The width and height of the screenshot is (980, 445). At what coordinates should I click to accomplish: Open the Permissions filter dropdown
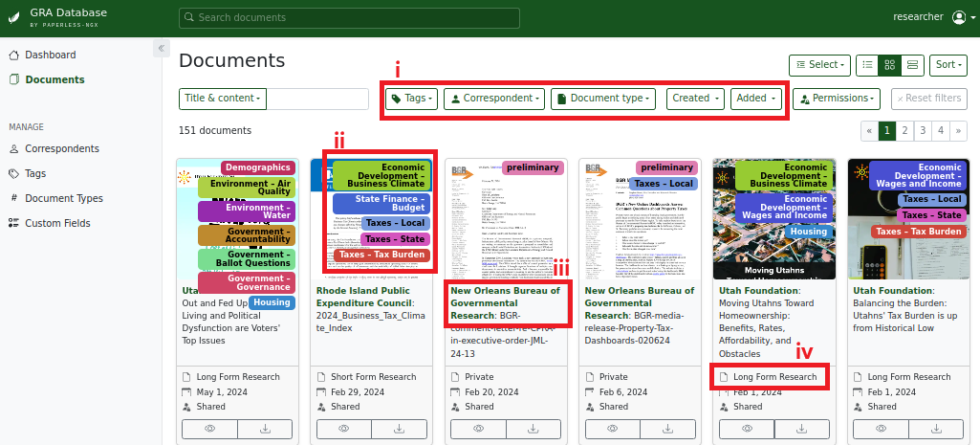pyautogui.click(x=837, y=99)
